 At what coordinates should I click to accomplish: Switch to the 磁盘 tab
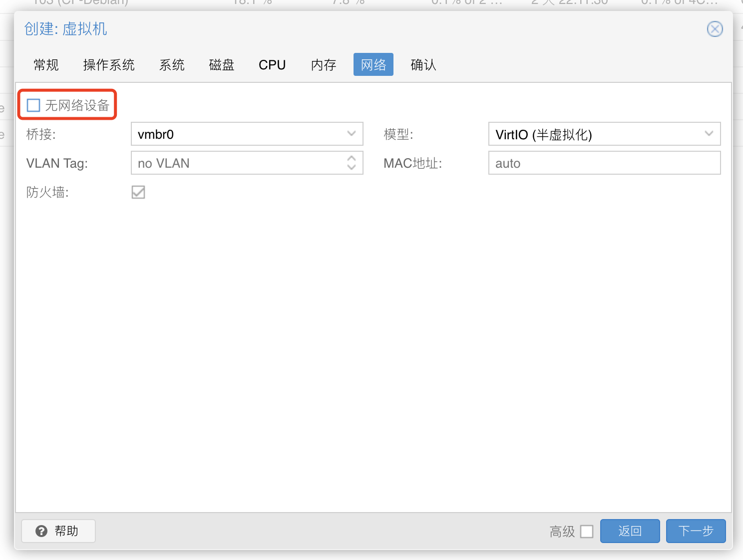click(x=222, y=65)
